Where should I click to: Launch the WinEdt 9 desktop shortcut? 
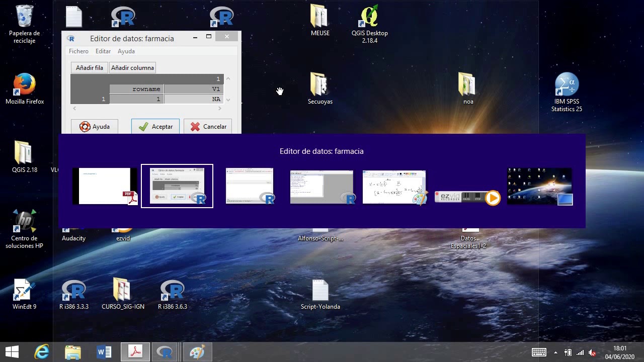pyautogui.click(x=24, y=294)
